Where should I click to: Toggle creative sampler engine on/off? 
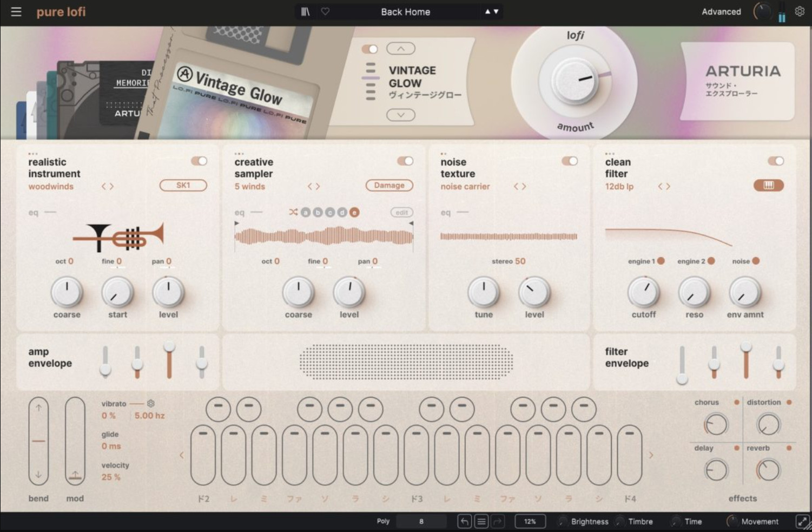point(405,161)
